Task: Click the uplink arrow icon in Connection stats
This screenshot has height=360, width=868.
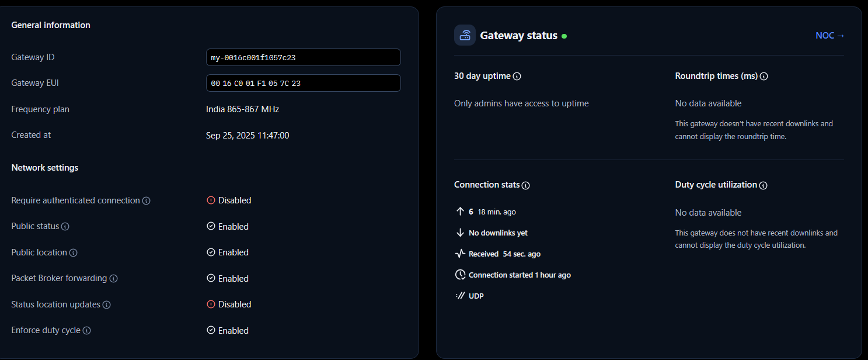Action: [460, 212]
